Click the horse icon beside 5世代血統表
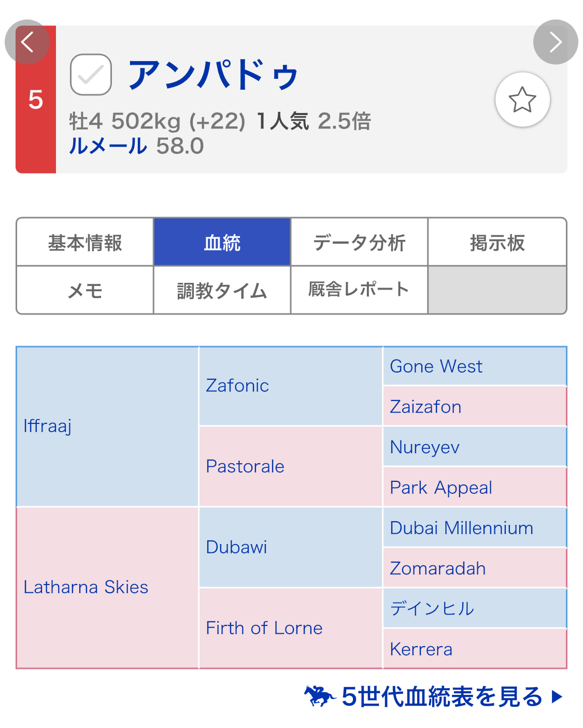The width and height of the screenshot is (583, 728). (x=319, y=696)
